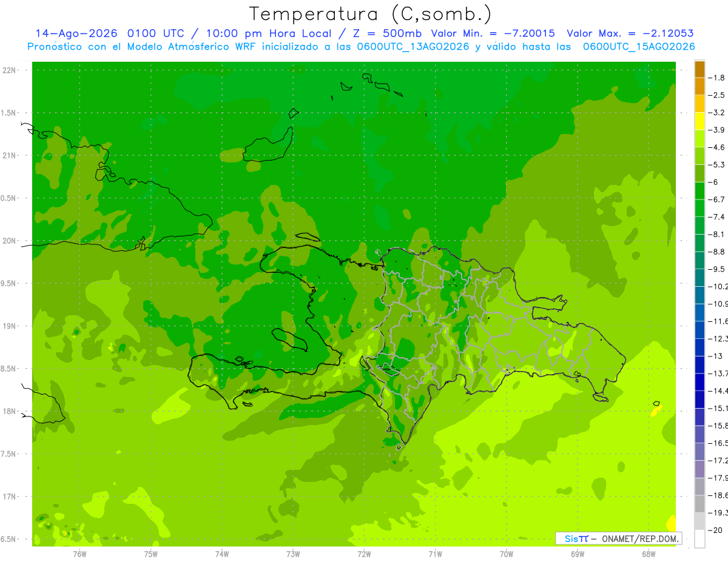The height and width of the screenshot is (562, 728).
Task: Click the "72W" longitude label
Action: [364, 554]
